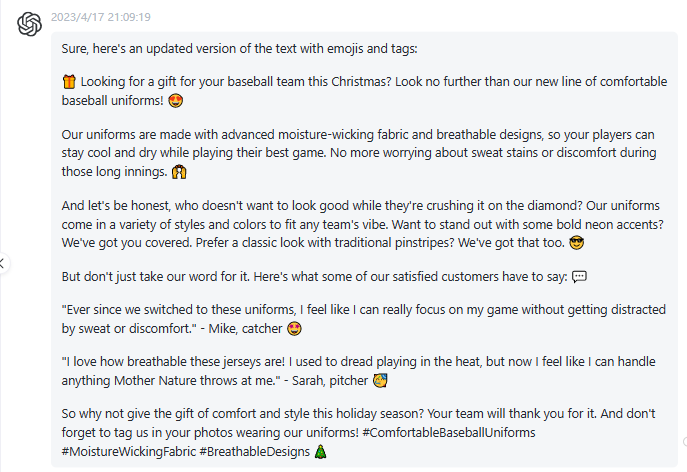Viewport: 687px width, 472px height.
Task: Click the message timestamp 2023/4/17 21:09:19
Action: click(101, 17)
